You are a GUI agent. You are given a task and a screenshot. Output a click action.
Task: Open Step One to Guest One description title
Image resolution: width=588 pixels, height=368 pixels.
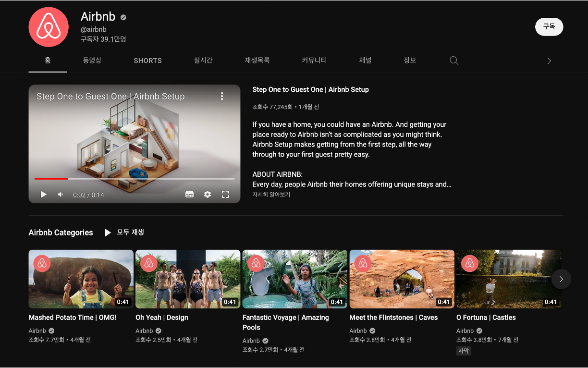[x=310, y=89]
